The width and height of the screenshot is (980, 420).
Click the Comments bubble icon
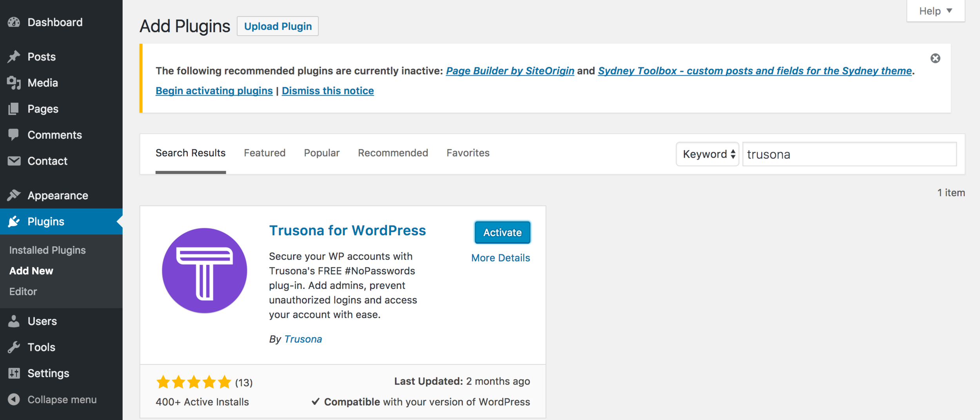point(14,135)
